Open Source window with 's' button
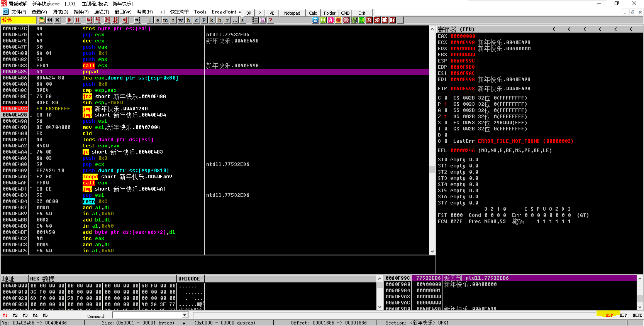 (242, 20)
